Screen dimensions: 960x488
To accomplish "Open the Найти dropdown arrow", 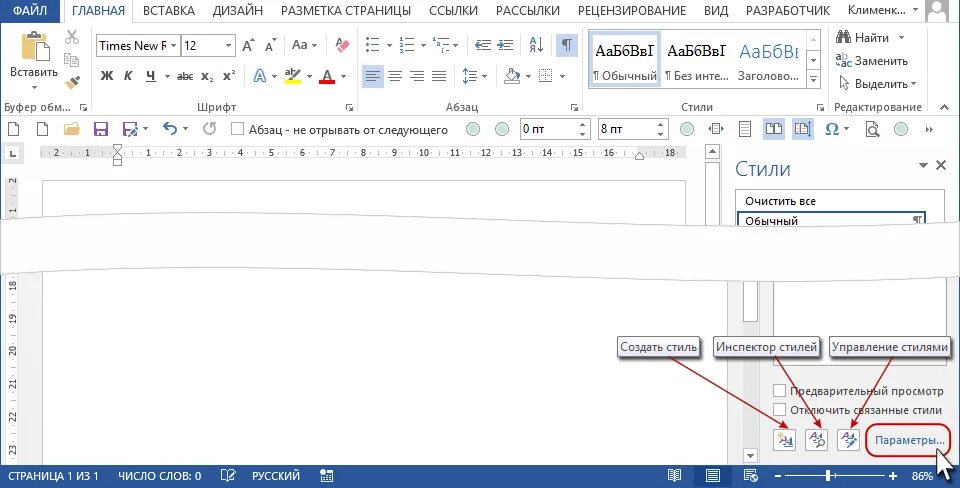I will pyautogui.click(x=901, y=38).
